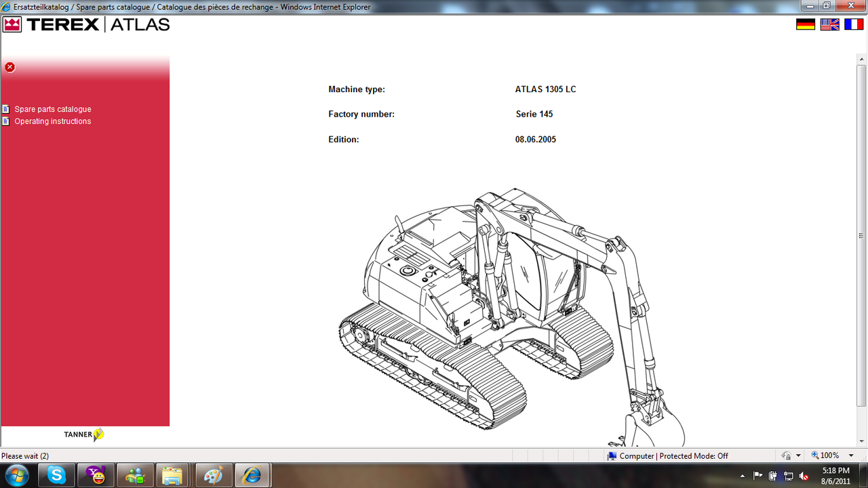Click the Operating instructions document icon

tap(6, 121)
